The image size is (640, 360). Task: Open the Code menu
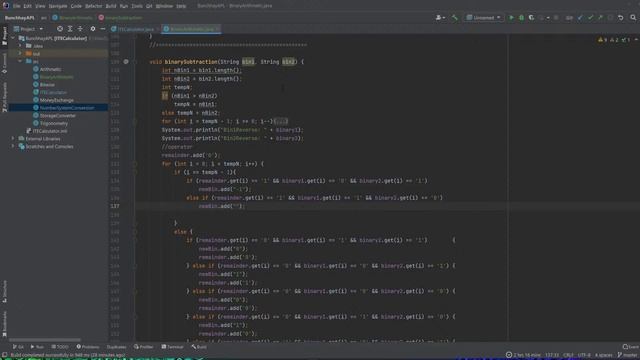[x=76, y=6]
